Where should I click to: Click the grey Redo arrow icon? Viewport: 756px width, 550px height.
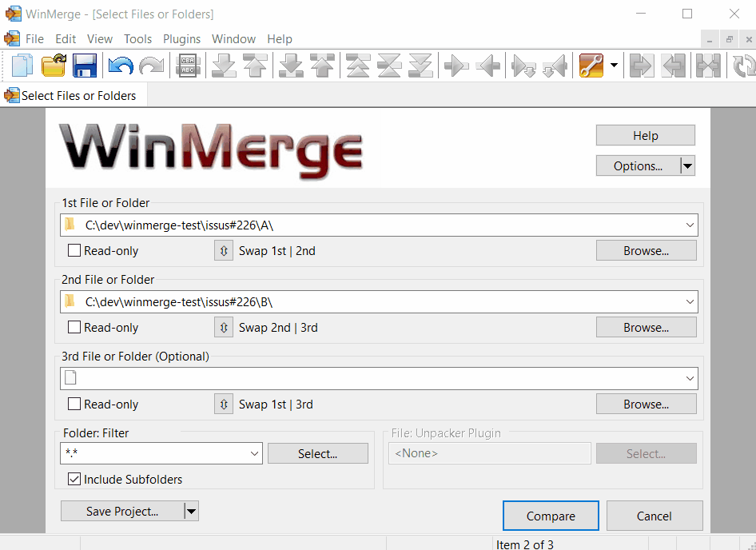(151, 65)
